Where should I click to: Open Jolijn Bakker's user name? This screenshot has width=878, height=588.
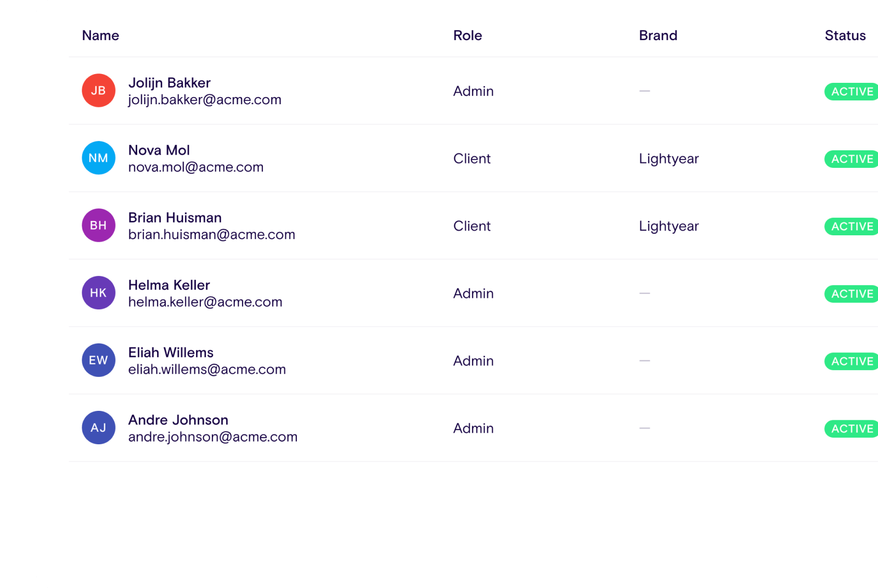coord(169,83)
